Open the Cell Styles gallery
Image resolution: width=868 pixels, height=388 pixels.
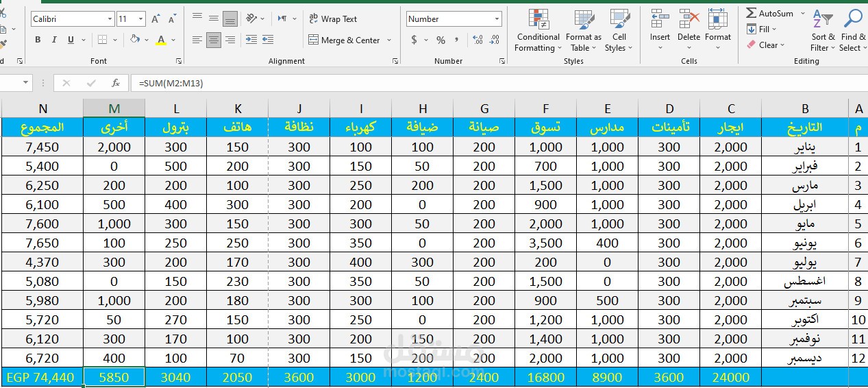pyautogui.click(x=619, y=30)
